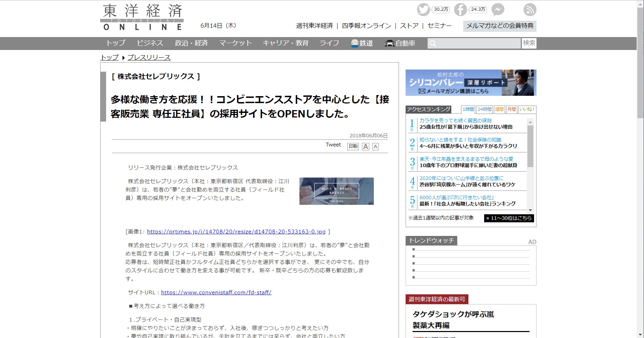644x338 pixels.
Task: Open 四季報オンライン header link
Action: tap(367, 26)
